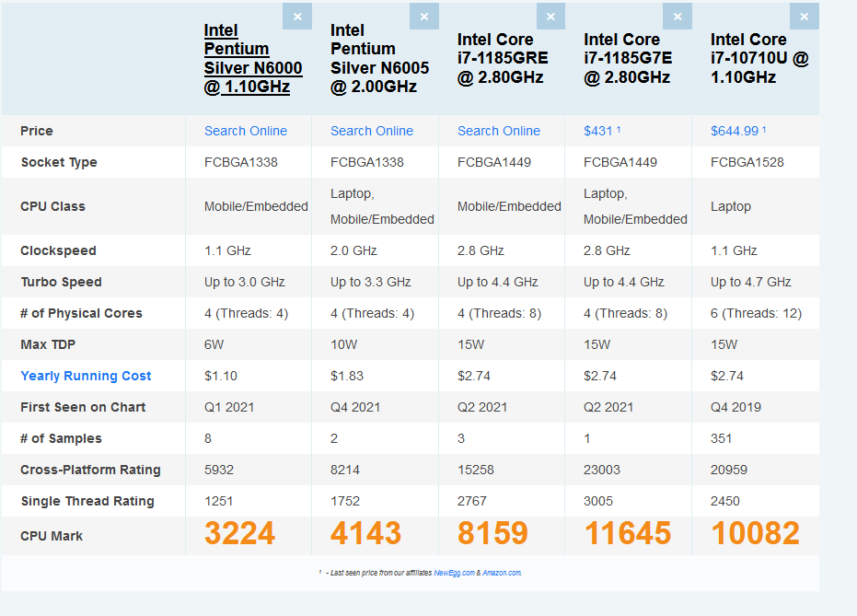Click the Turbo Speed row label
The width and height of the screenshot is (857, 616).
click(61, 282)
